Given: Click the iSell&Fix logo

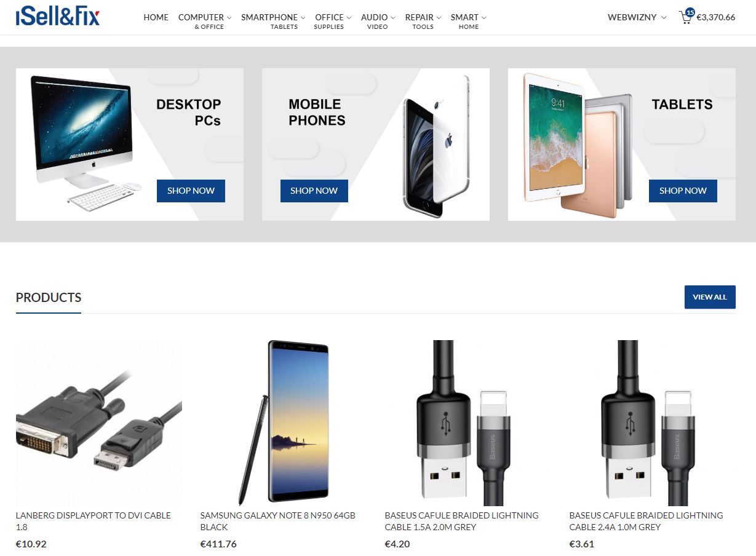Looking at the screenshot, I should coord(58,17).
